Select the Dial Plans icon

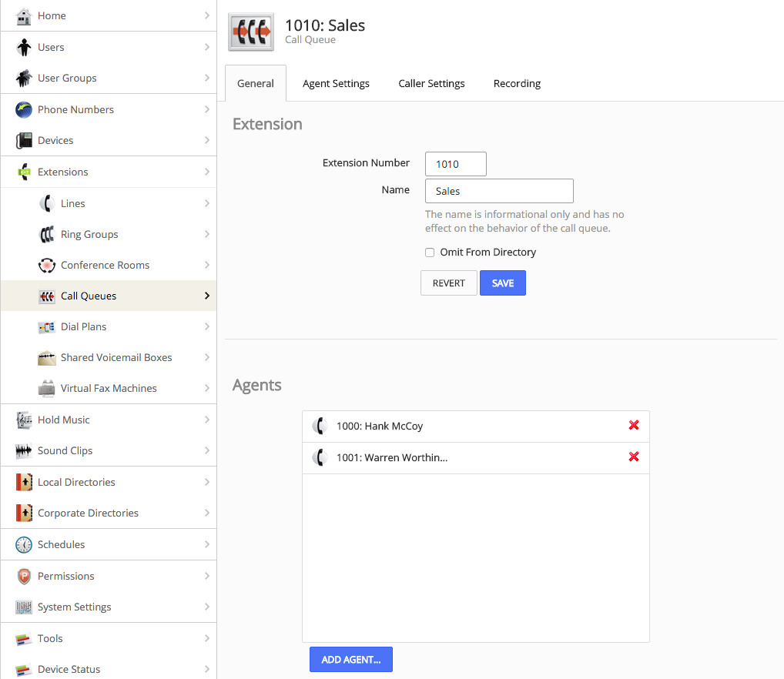click(x=46, y=326)
